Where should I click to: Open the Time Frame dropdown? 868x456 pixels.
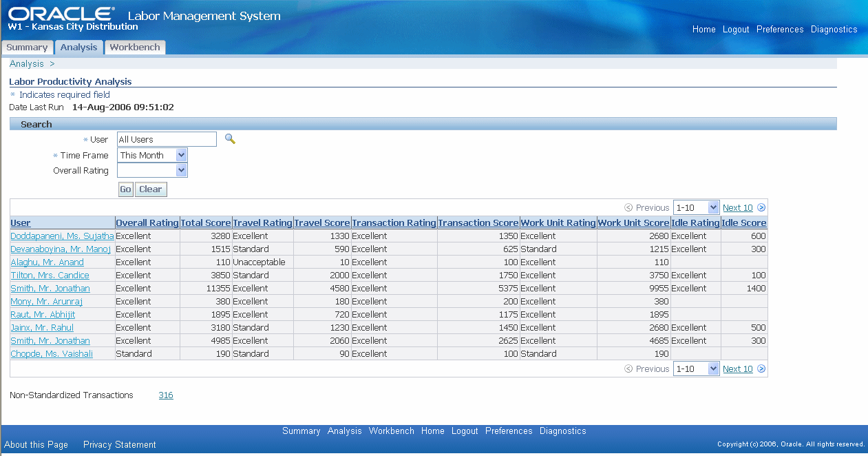click(153, 155)
